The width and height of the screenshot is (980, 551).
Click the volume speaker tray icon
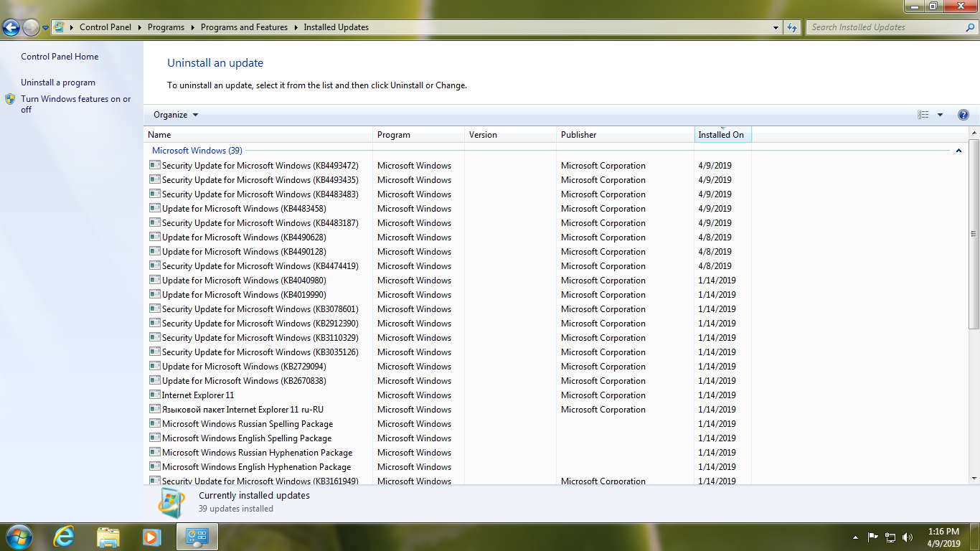(908, 537)
